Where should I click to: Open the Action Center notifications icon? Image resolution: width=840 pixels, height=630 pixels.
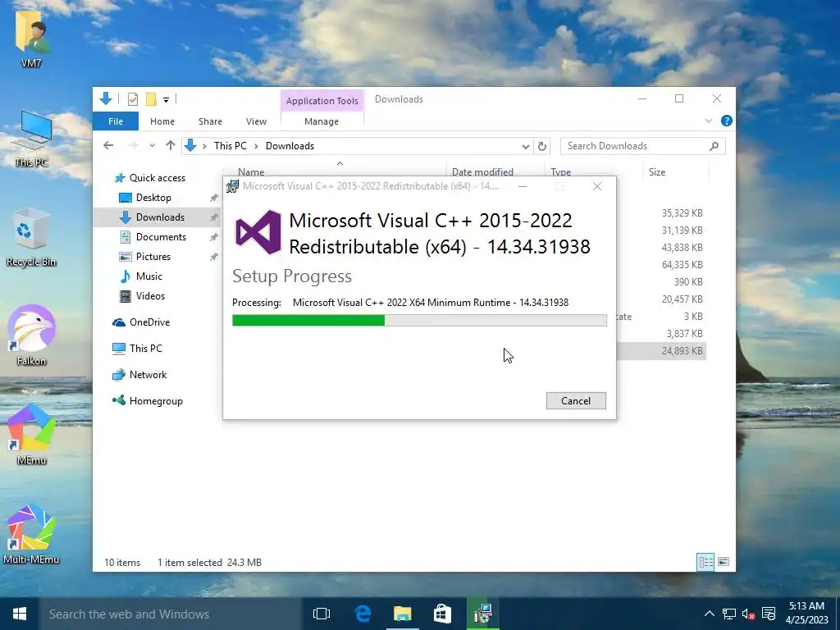pos(768,614)
